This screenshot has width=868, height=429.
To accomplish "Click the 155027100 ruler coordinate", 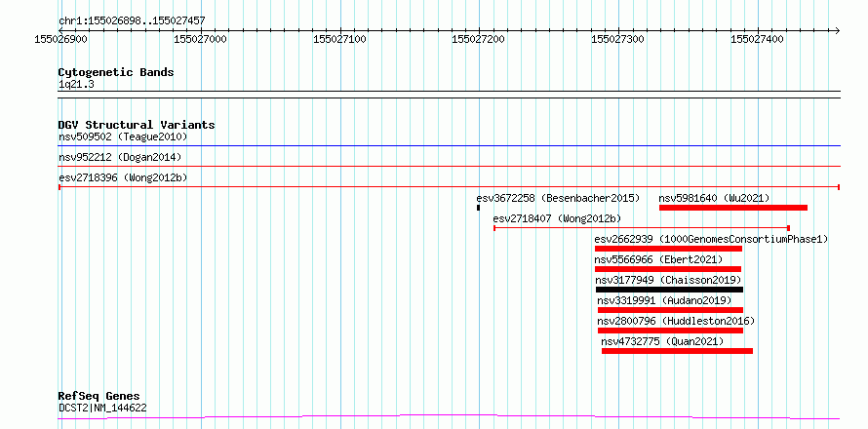I will [339, 39].
